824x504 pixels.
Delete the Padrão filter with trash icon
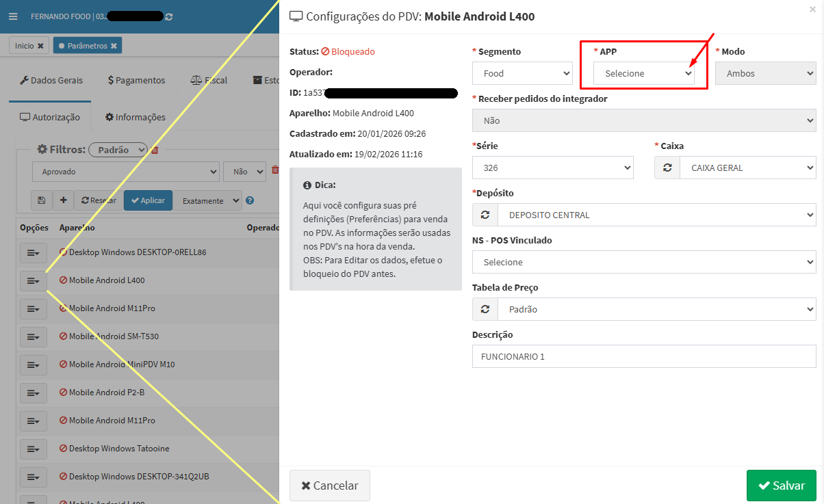155,150
